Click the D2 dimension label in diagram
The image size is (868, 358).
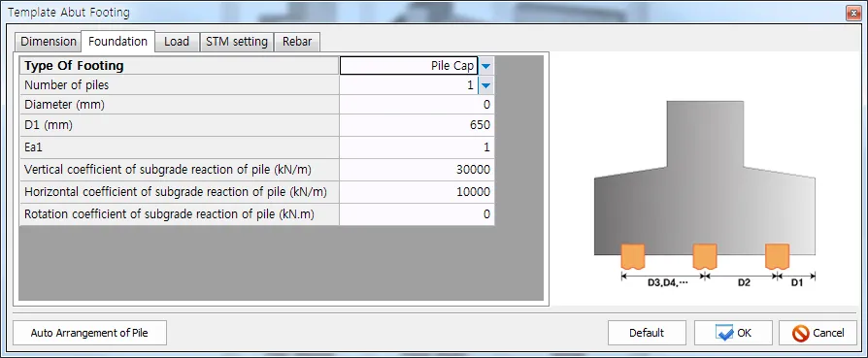[744, 282]
